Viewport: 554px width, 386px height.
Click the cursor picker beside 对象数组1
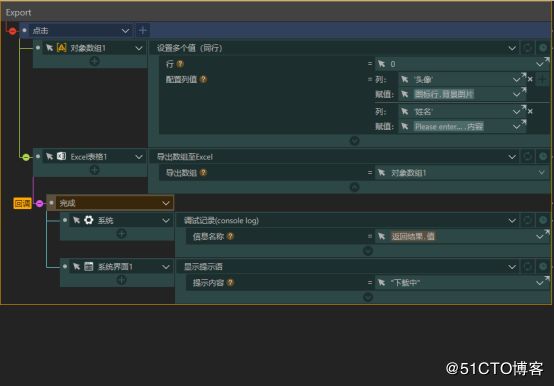click(x=49, y=48)
